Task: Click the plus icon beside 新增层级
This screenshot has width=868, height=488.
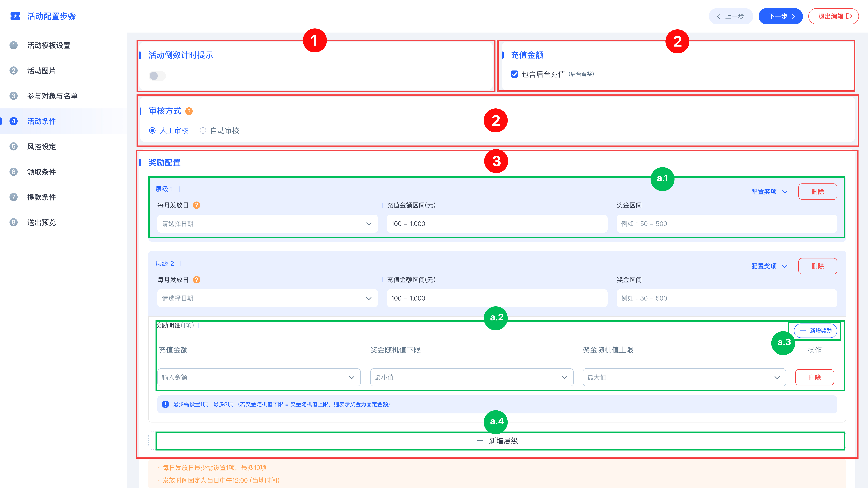Action: coord(480,441)
